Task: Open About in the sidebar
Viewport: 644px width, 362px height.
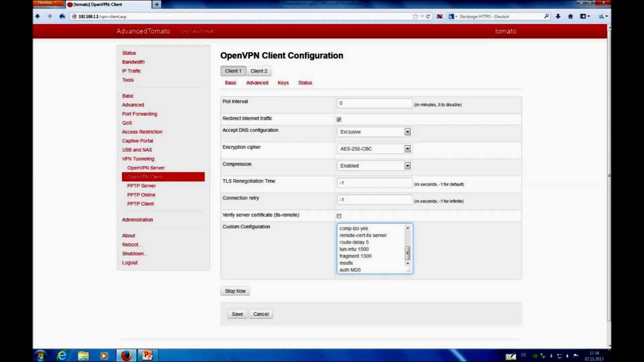Action: point(128,235)
